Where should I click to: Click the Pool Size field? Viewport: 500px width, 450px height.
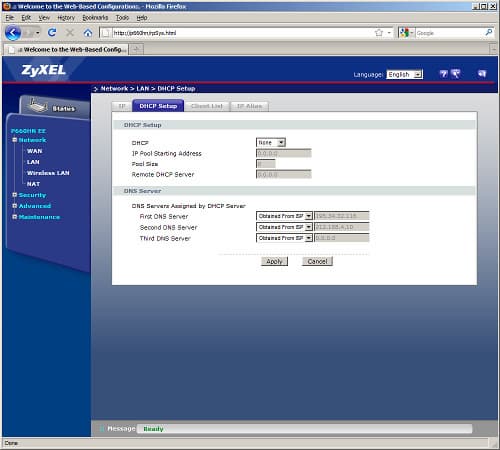tap(266, 164)
